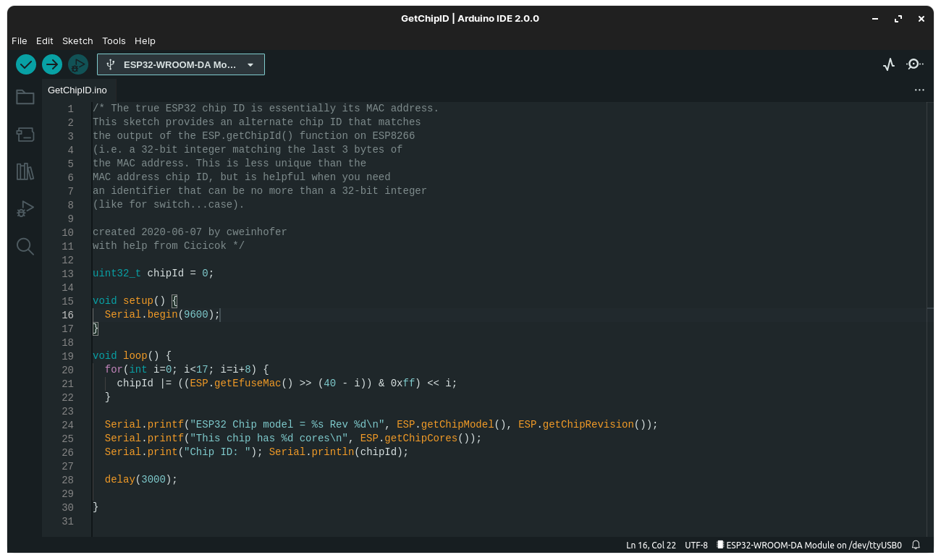Maximize the Arduino IDE window
Image resolution: width=941 pixels, height=560 pixels.
[x=898, y=19]
